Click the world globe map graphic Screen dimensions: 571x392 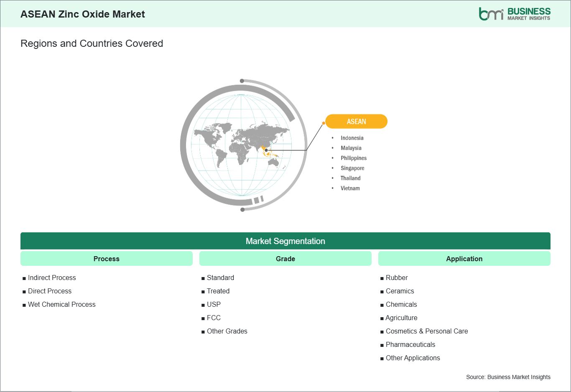click(244, 145)
